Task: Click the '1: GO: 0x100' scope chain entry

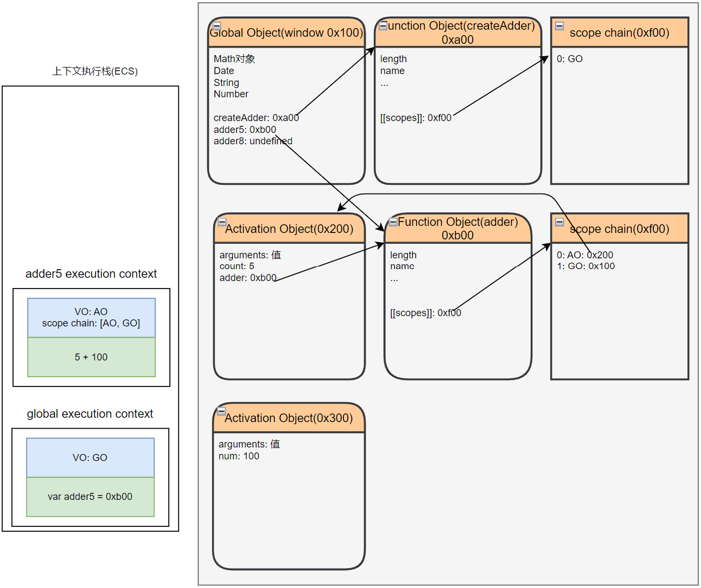Action: 586,266
